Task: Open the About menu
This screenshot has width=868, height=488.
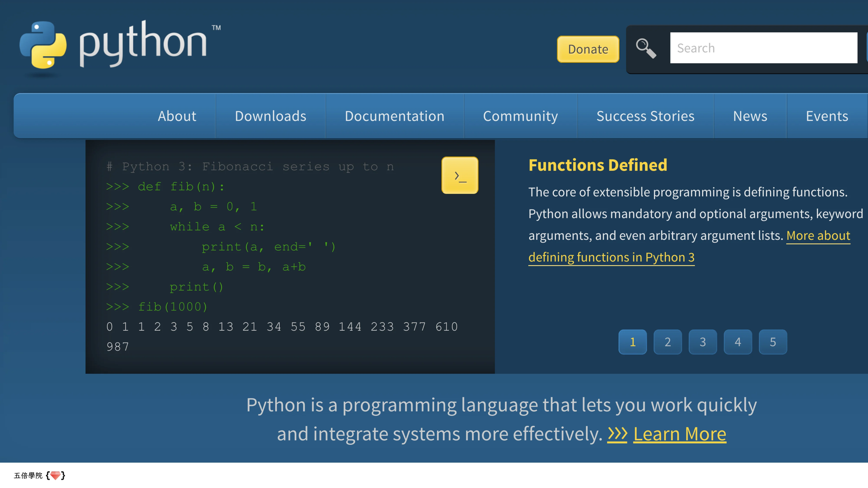Action: (177, 116)
